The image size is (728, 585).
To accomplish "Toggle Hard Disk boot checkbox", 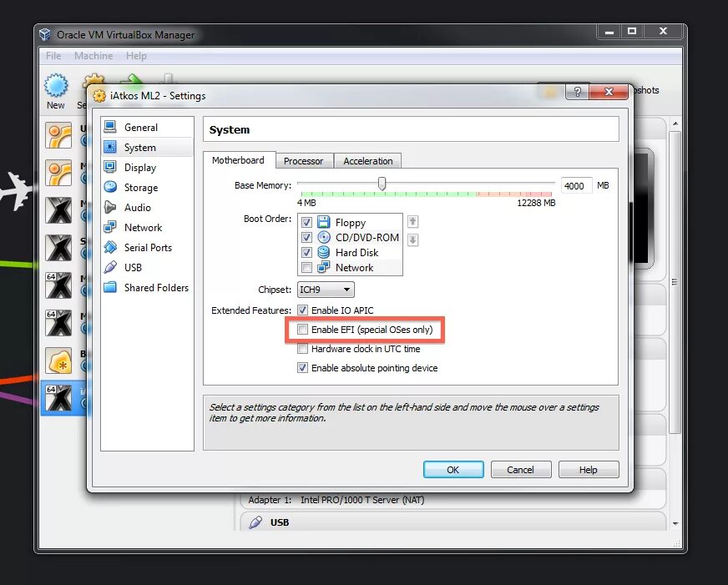I will (x=306, y=252).
